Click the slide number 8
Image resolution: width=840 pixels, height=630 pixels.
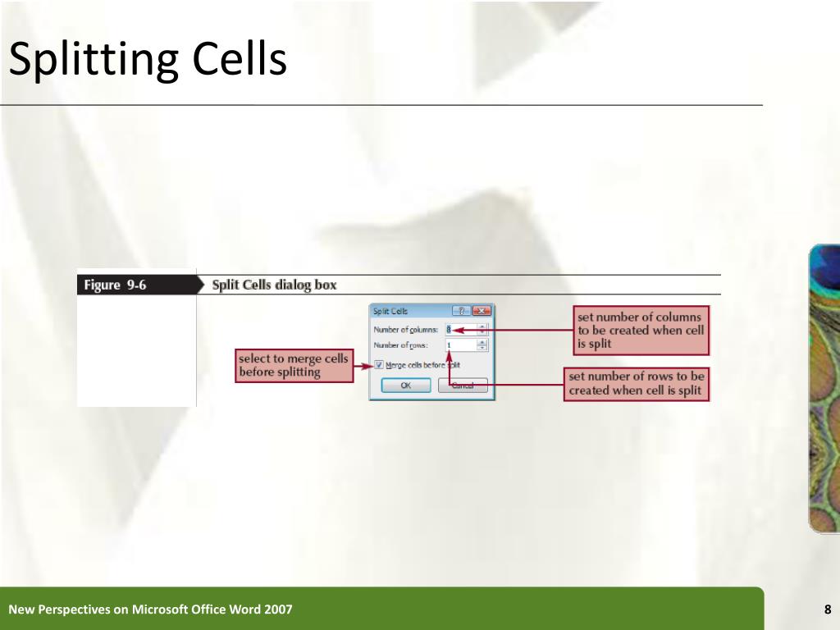[x=828, y=609]
